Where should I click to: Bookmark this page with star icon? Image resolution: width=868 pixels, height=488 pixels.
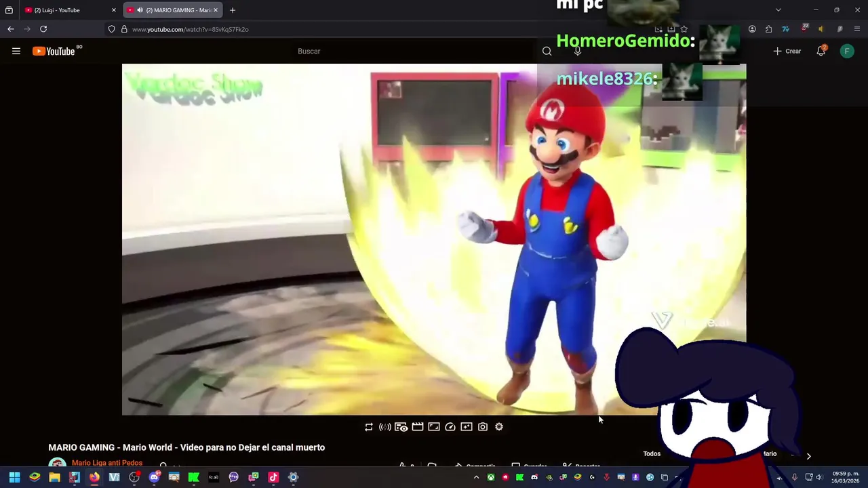[684, 29]
